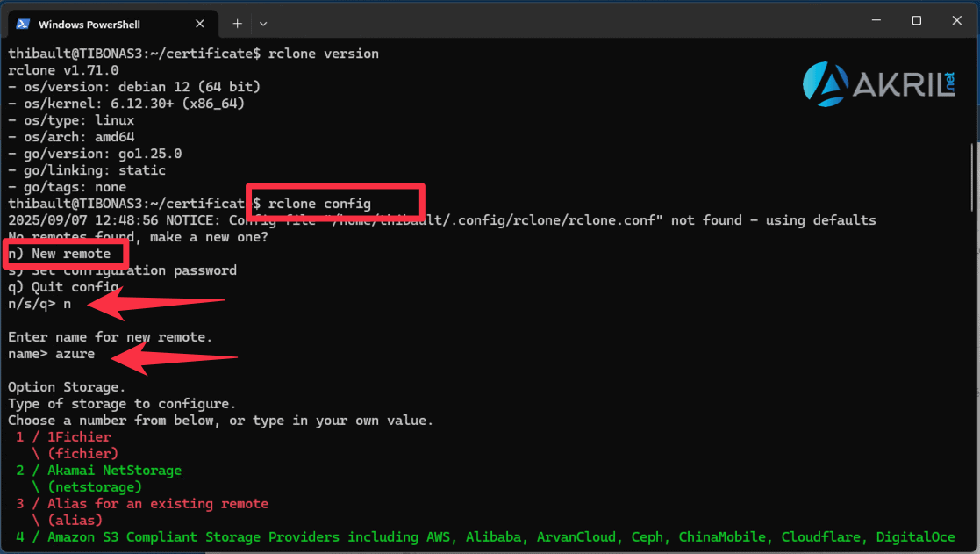Click the 'rclone v1.71.0' output line
Viewport: 980px width, 554px height.
tap(63, 70)
